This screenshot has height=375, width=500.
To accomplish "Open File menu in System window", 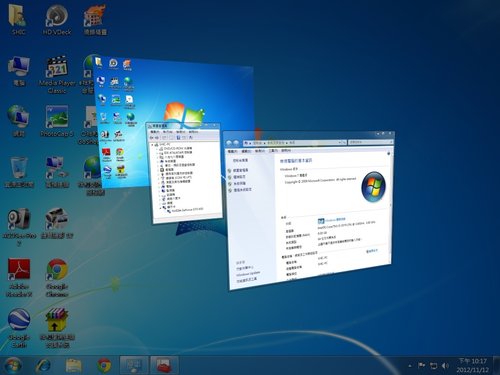I will [x=233, y=151].
